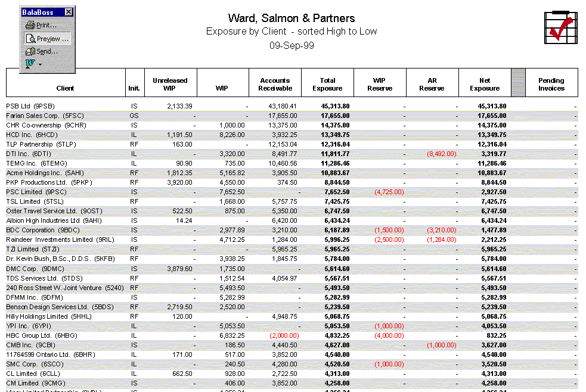Select the Init. column header
The height and width of the screenshot is (392, 586).
[134, 88]
